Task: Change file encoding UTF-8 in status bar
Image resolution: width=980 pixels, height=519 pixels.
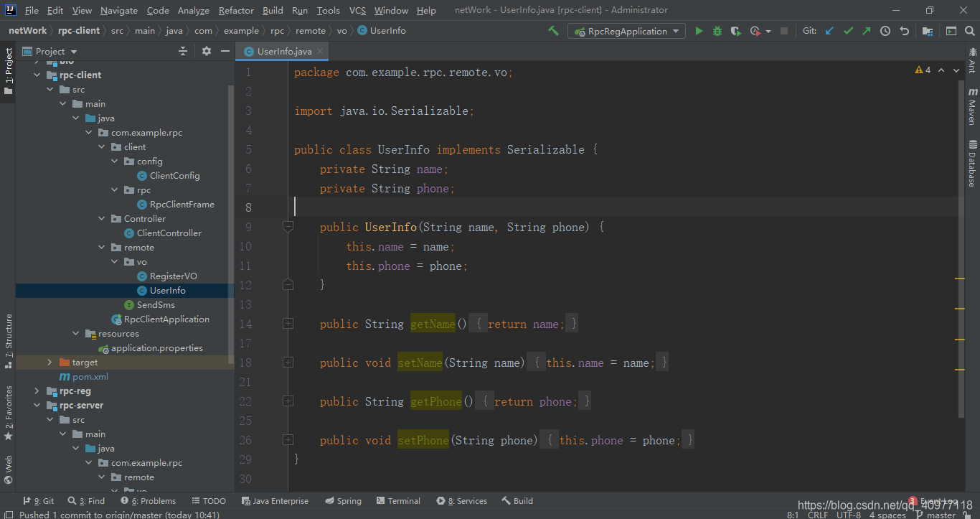Action: [x=848, y=515]
